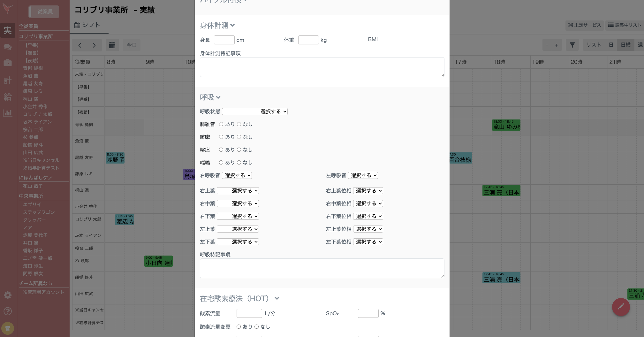Image resolution: width=644 pixels, height=337 pixels.
Task: Open the 右呼吸音 選択する dropdown
Action: tap(237, 175)
